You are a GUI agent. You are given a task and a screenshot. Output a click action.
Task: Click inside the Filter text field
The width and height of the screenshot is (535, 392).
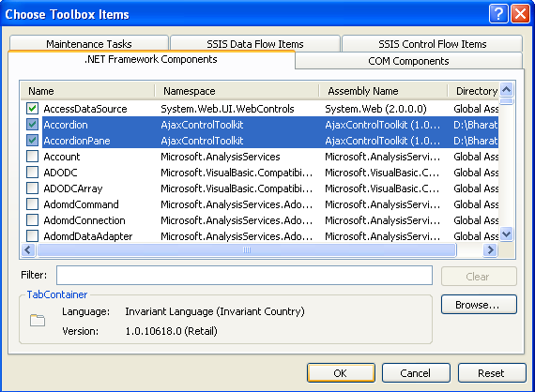pyautogui.click(x=244, y=275)
